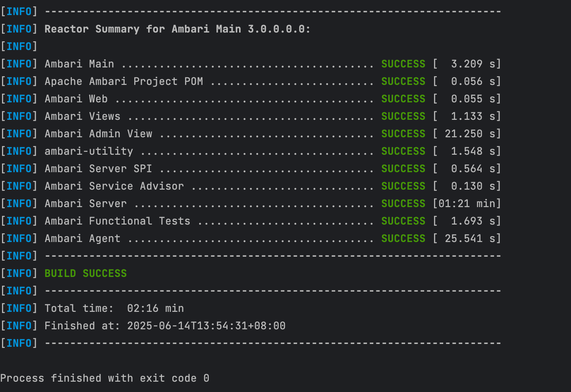The image size is (571, 392).
Task: Click the '1.133 s' duration value
Action: [x=473, y=116]
